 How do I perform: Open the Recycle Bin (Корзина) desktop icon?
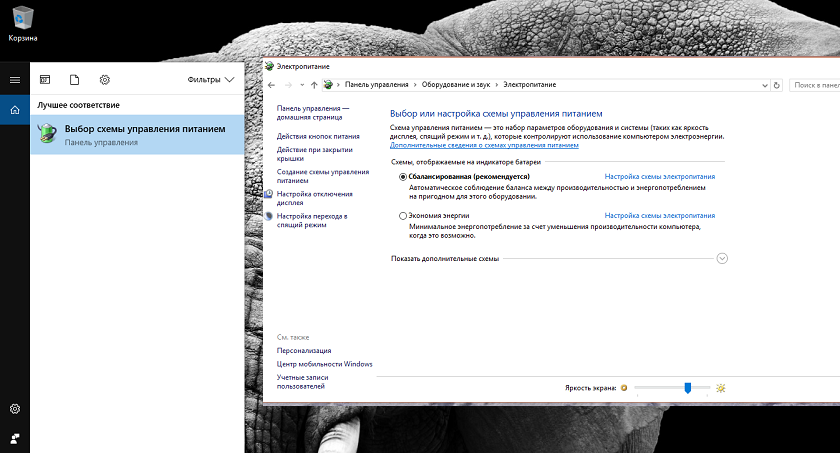23,18
